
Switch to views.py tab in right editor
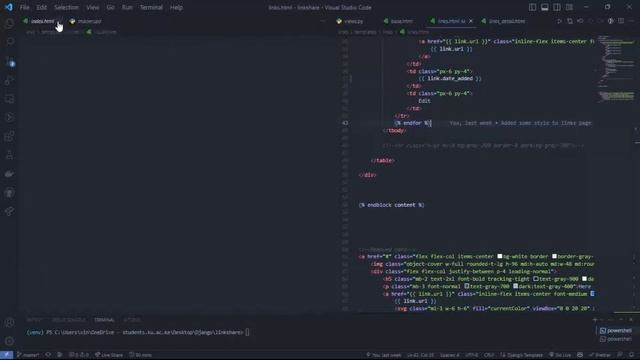[x=350, y=21]
